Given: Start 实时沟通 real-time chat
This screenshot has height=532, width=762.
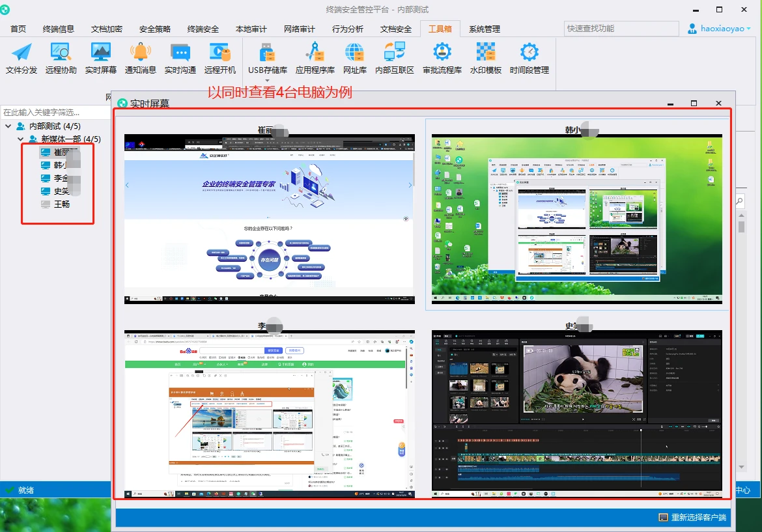Looking at the screenshot, I should pos(180,59).
